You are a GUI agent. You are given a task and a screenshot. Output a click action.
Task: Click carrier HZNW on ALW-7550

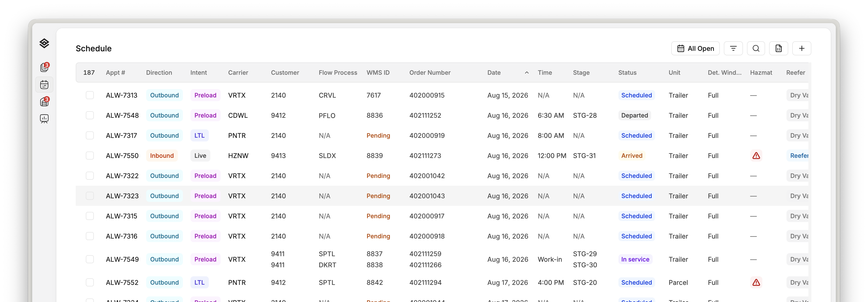pyautogui.click(x=238, y=155)
